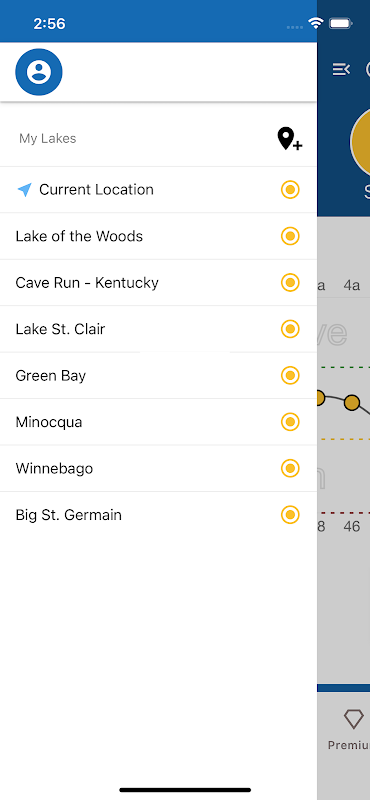Select the Minocqua radio button
The height and width of the screenshot is (800, 370).
pos(290,422)
